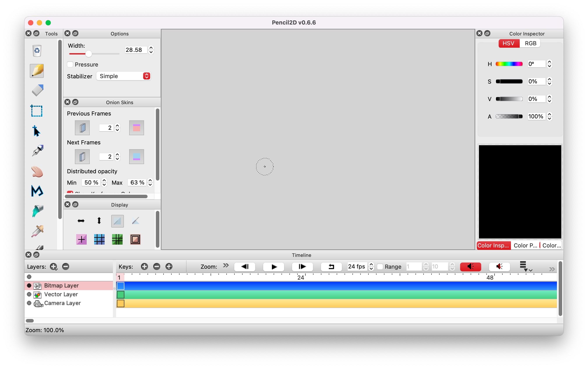Toggle Vector Layer visibility dot

click(29, 294)
